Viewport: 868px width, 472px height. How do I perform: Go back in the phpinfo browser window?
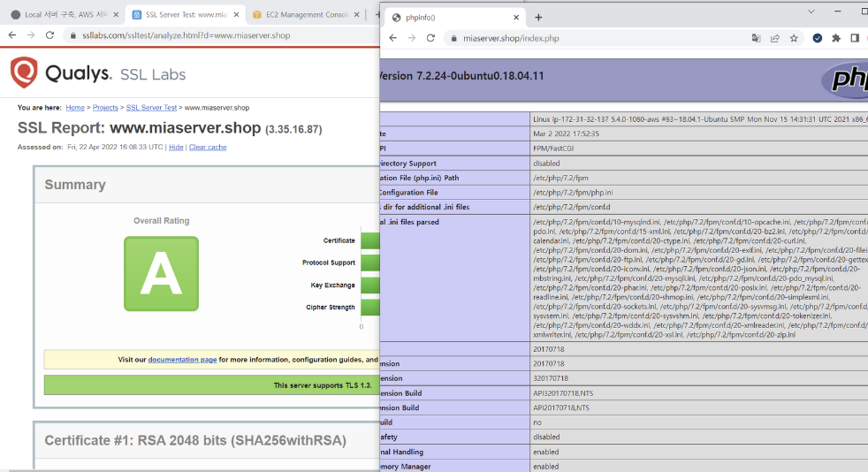(x=393, y=38)
